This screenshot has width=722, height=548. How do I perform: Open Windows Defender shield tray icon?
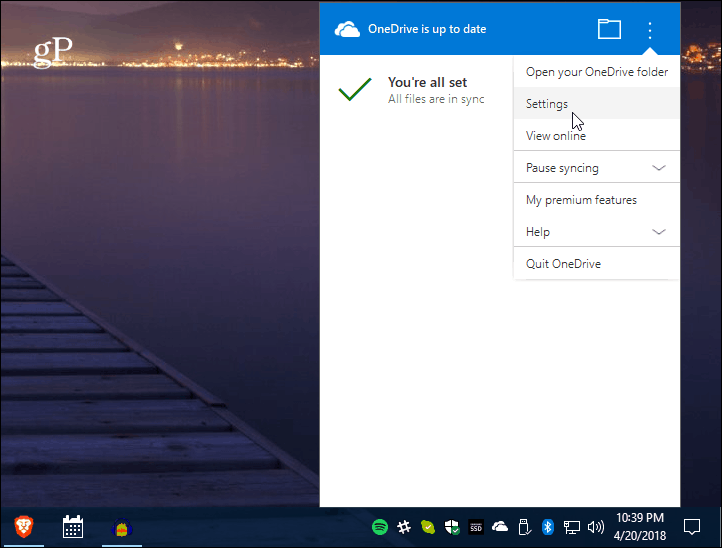pyautogui.click(x=452, y=527)
